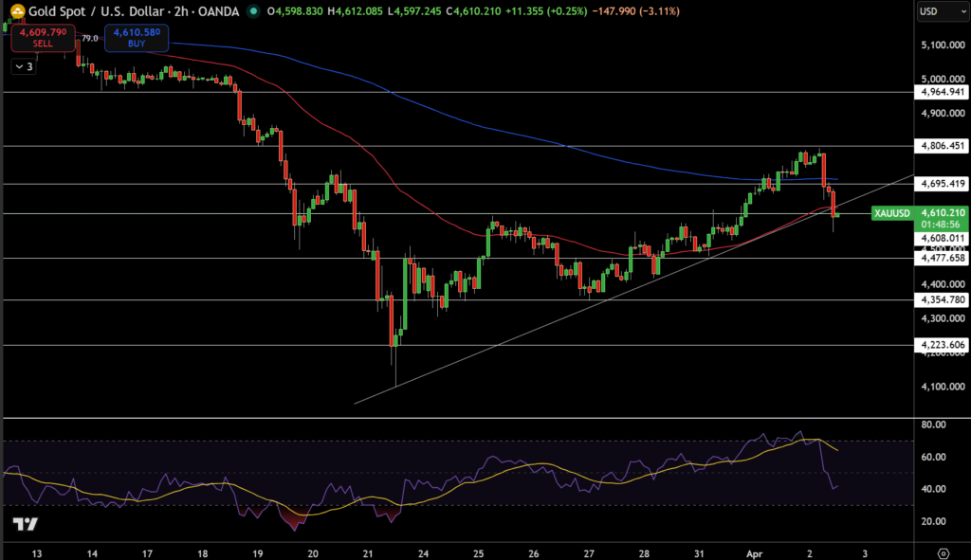Image resolution: width=971 pixels, height=560 pixels.
Task: Click the spread value 79.0 between Sell and Buy
Action: [x=90, y=38]
